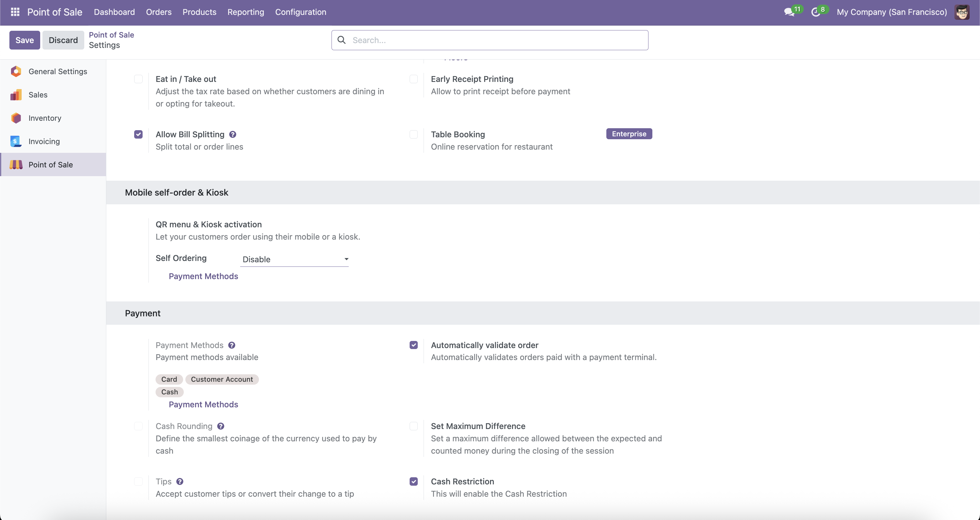Uncheck the Cash Restriction checkbox
This screenshot has width=980, height=520.
point(414,481)
